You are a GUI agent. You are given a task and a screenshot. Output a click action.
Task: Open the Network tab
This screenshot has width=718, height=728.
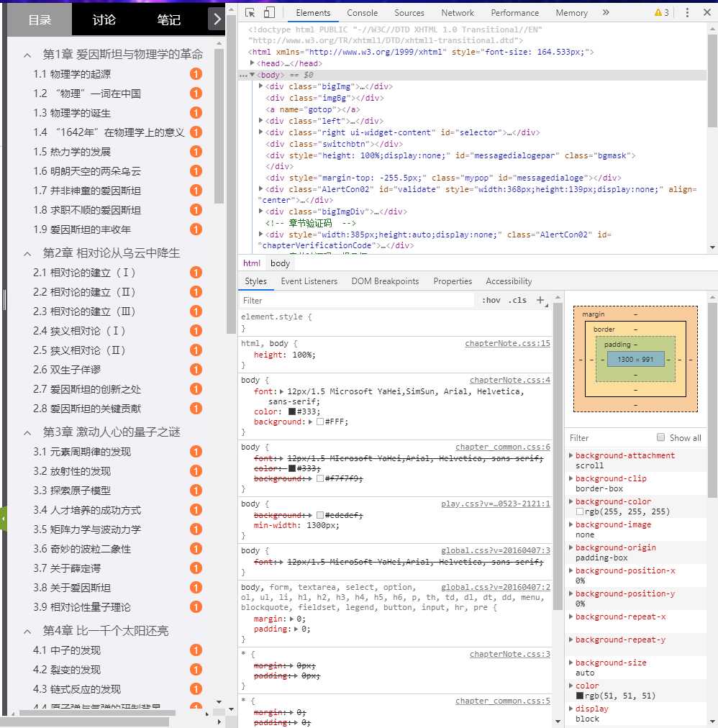click(x=458, y=13)
